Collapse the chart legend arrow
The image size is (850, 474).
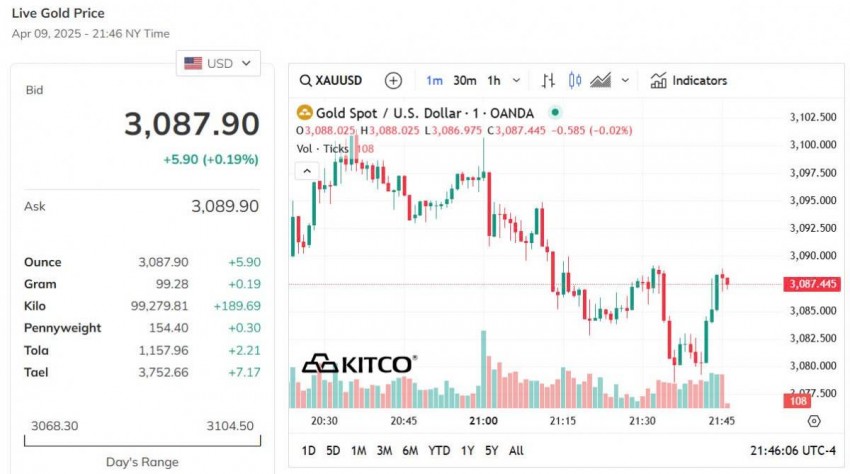click(x=307, y=171)
